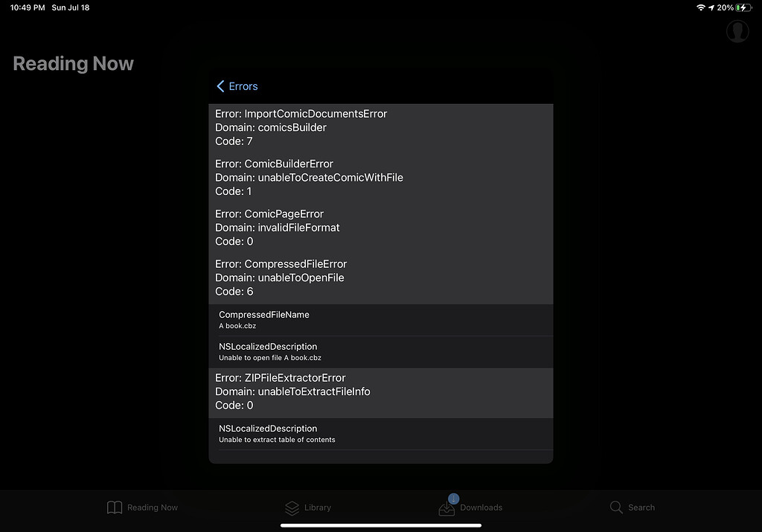This screenshot has height=532, width=762.
Task: Tap the home indicator bar
Action: click(x=381, y=525)
